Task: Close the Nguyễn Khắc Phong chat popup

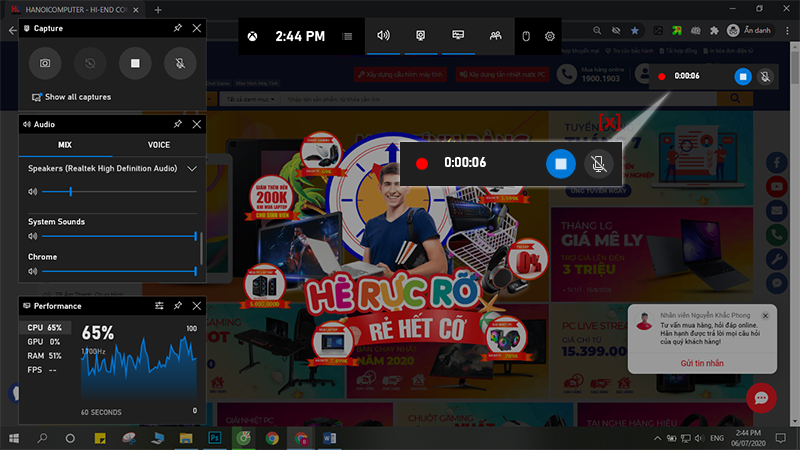Action: point(765,316)
